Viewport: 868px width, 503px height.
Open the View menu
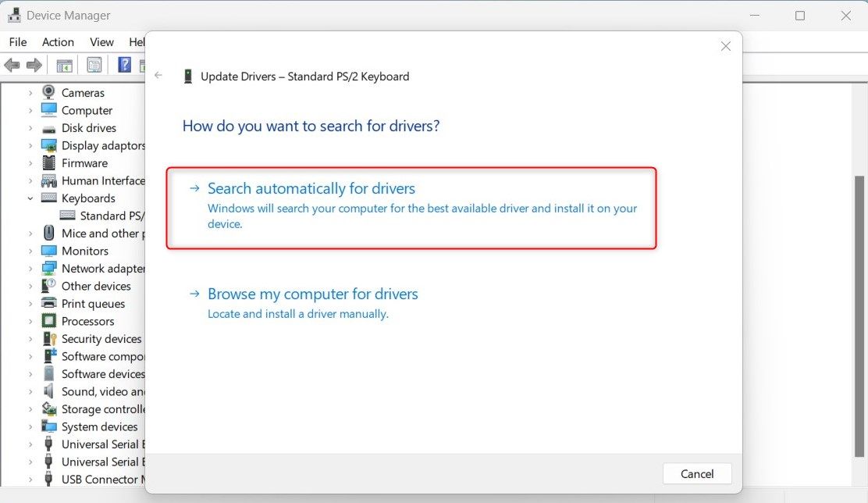(x=101, y=41)
